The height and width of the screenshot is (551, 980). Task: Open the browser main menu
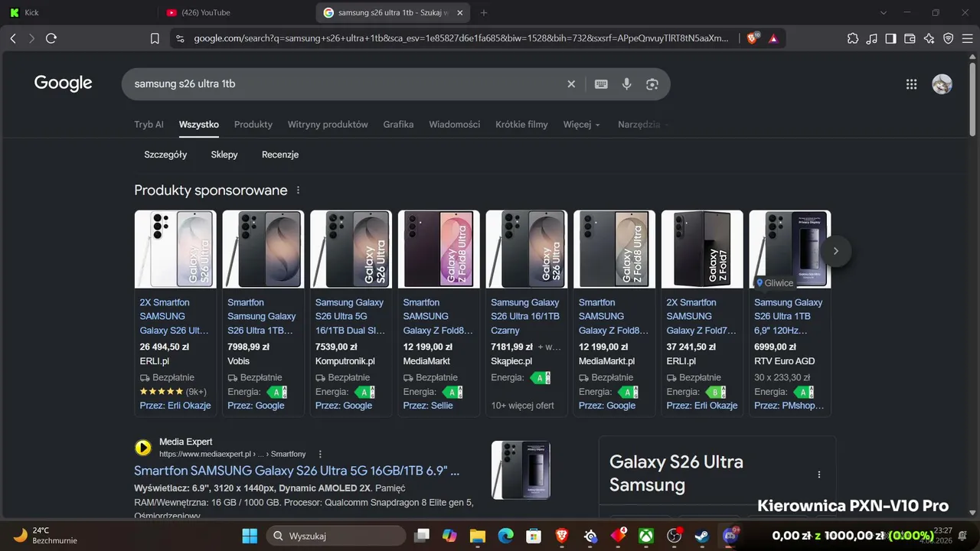[967, 38]
